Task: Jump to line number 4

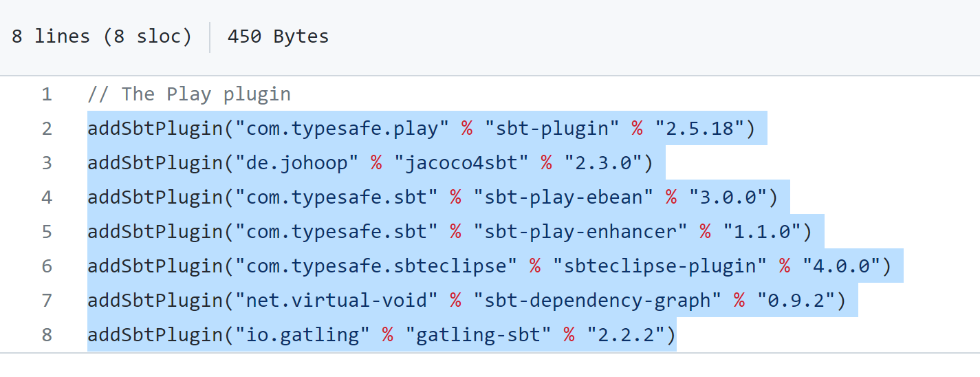Action: click(47, 197)
